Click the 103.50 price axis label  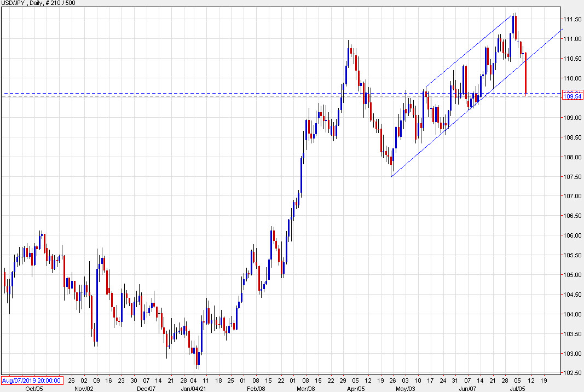tap(573, 334)
